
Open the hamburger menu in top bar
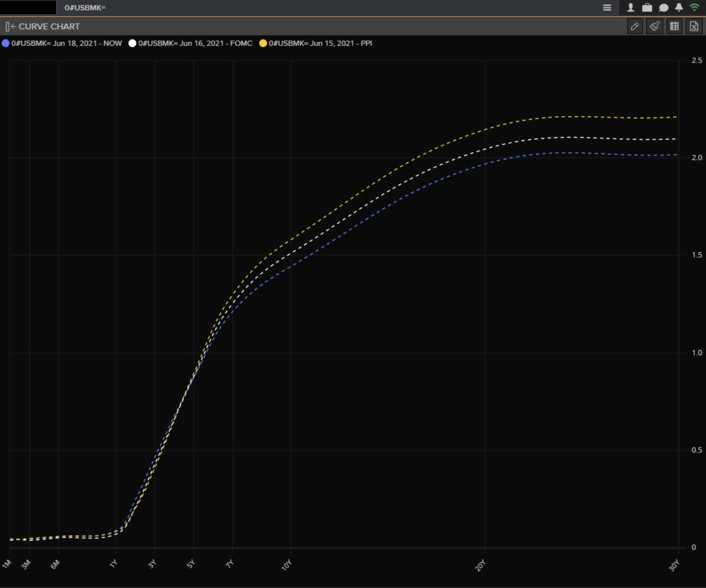point(607,8)
